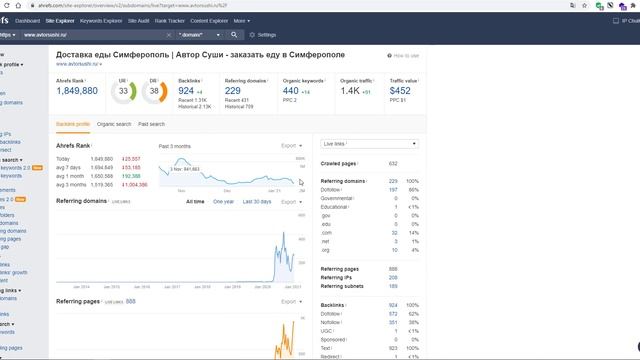640x360 pixels.
Task: Reload the page with the browser refresh icon
Action: click(7, 6)
